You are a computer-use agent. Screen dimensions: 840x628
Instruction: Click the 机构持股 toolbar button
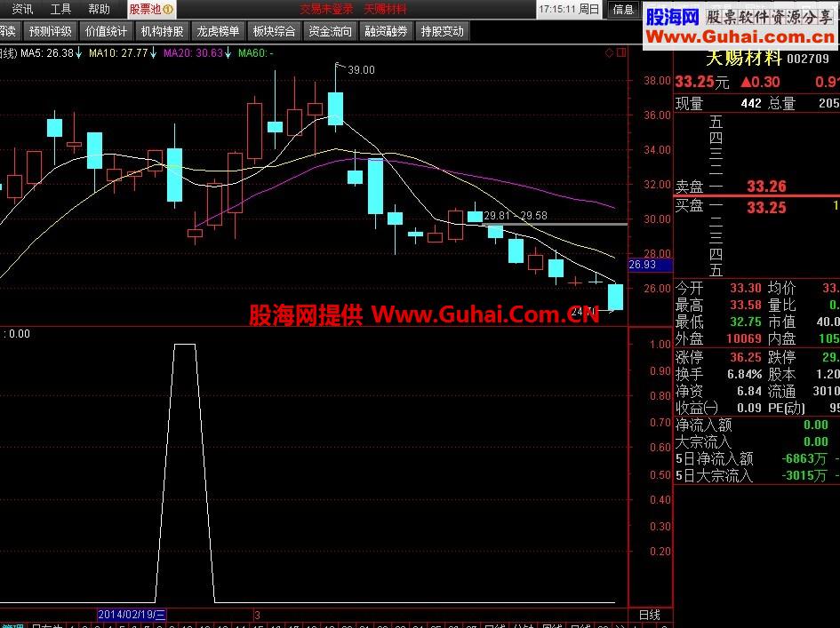pos(162,32)
